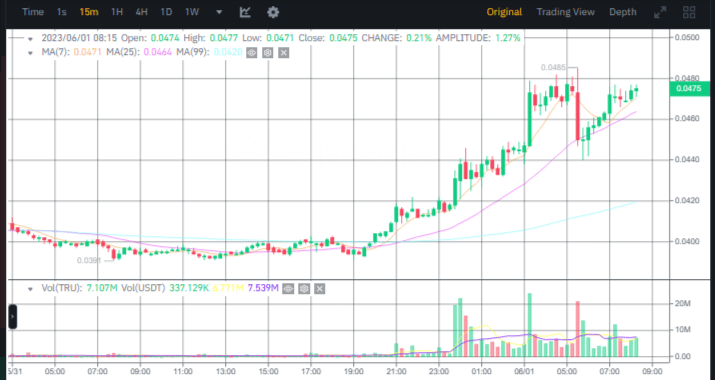The height and width of the screenshot is (380, 715).
Task: Click the 20M volume axis label
Action: point(683,304)
